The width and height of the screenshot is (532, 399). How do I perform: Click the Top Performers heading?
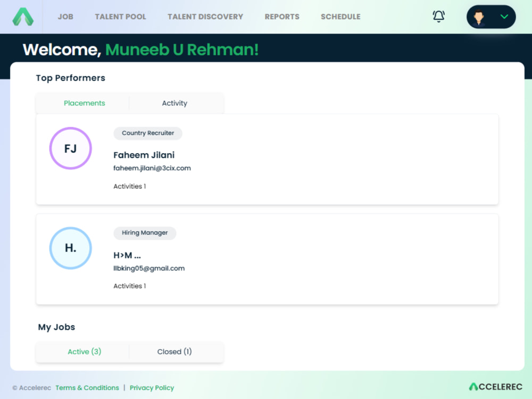[x=71, y=78]
